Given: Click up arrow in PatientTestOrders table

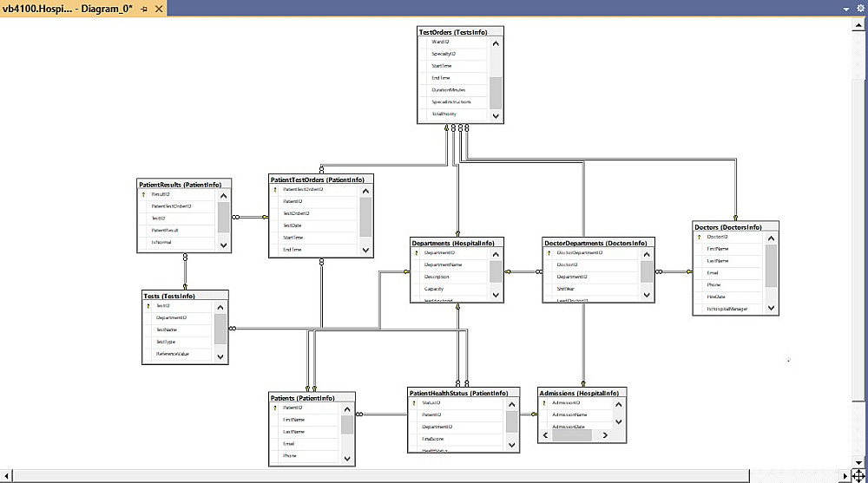Looking at the screenshot, I should (x=365, y=192).
